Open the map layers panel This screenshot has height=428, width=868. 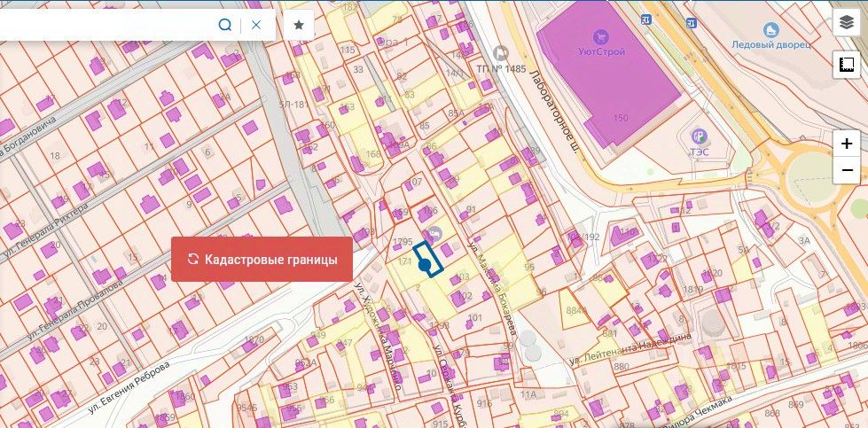point(847,22)
